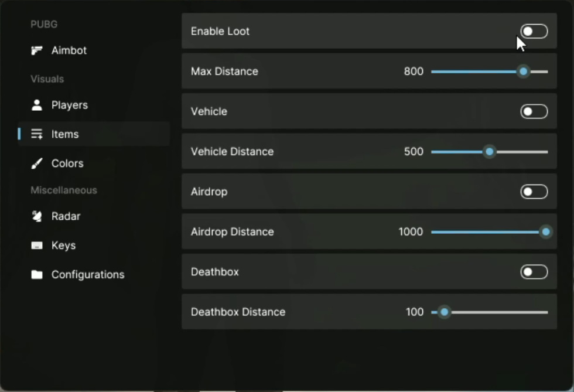
Task: Select the Aimbot text label in sidebar
Action: click(x=69, y=50)
